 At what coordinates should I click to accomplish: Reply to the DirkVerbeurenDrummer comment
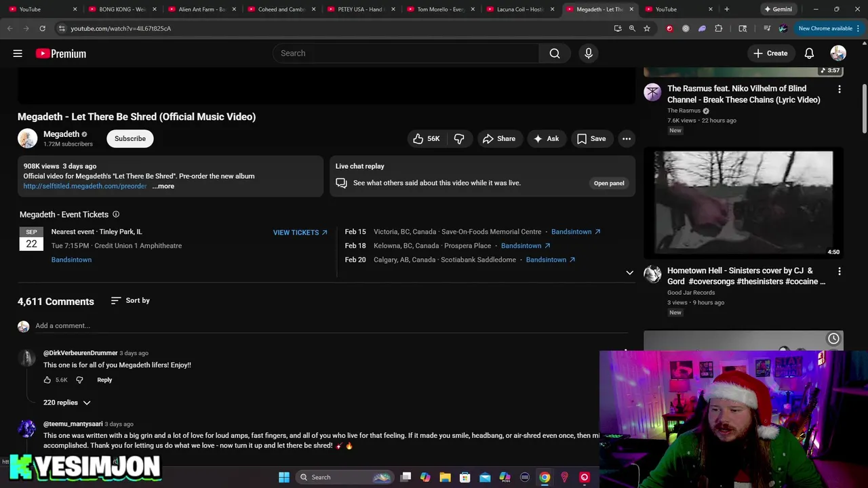pos(104,380)
